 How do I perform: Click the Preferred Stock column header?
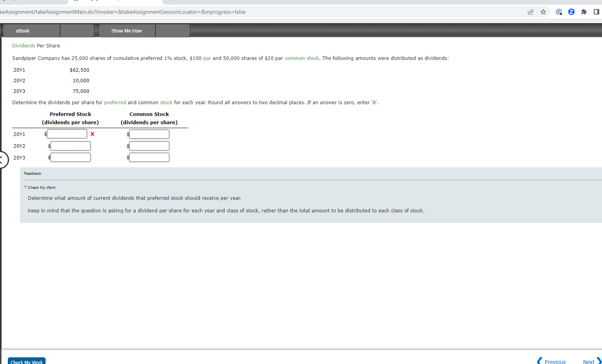(71, 118)
